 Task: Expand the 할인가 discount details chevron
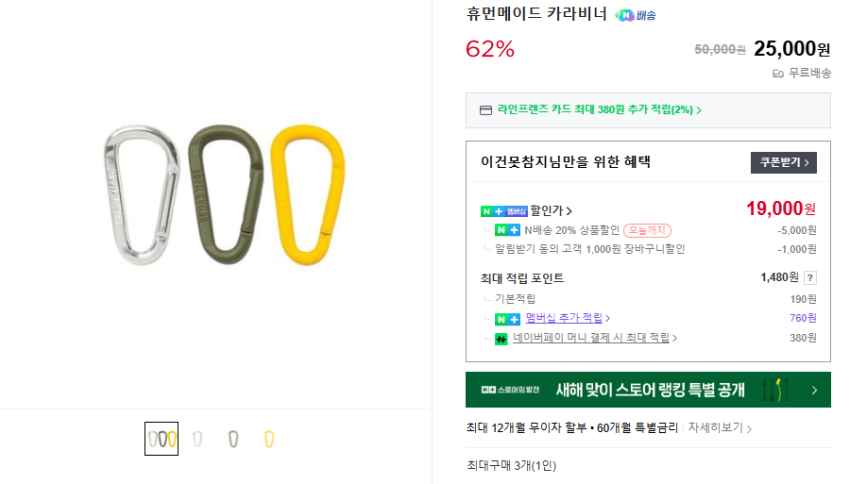pos(570,211)
